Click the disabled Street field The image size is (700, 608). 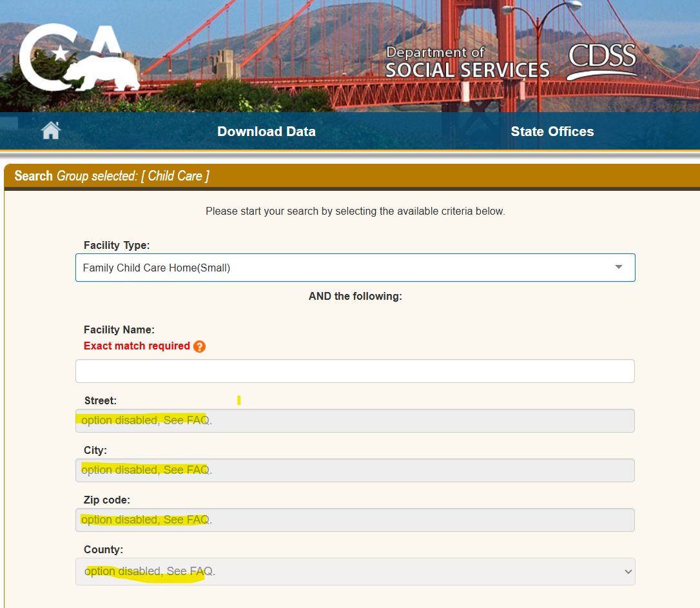(355, 420)
